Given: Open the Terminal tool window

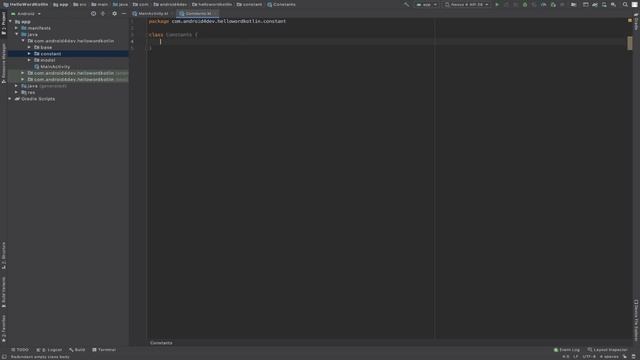Looking at the screenshot, I should coord(104,350).
